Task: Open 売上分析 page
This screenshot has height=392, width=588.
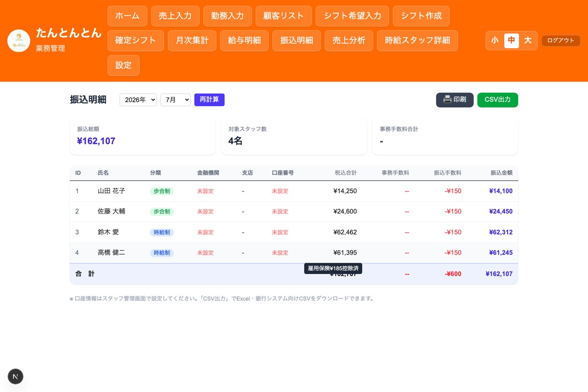Action: pos(349,41)
